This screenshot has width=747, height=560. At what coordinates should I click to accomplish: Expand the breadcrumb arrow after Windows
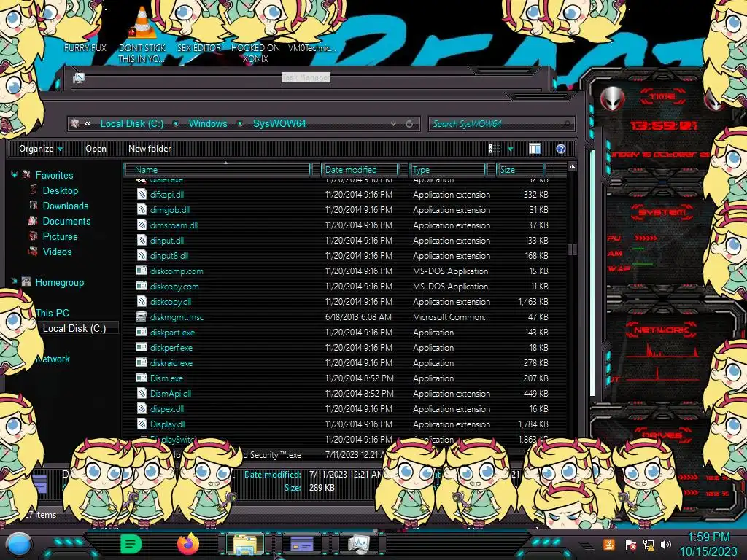pos(240,124)
